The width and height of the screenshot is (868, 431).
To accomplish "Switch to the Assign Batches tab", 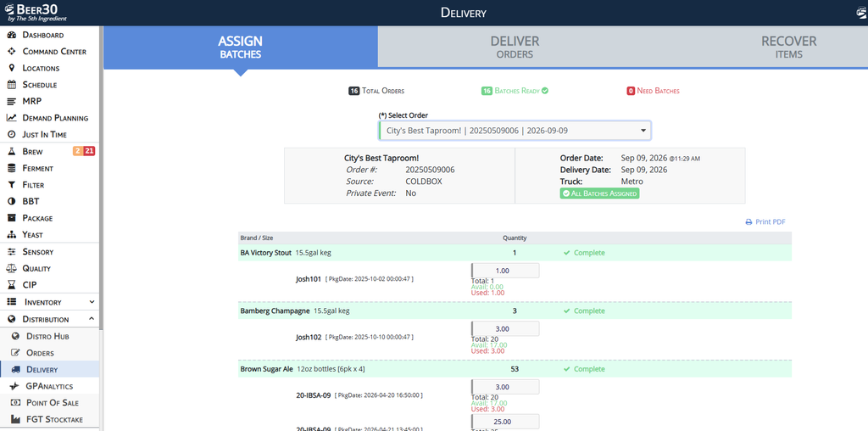I will [240, 48].
